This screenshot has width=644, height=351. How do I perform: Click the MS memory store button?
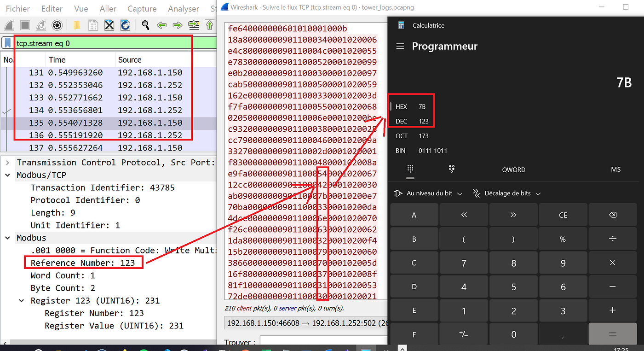pos(616,170)
